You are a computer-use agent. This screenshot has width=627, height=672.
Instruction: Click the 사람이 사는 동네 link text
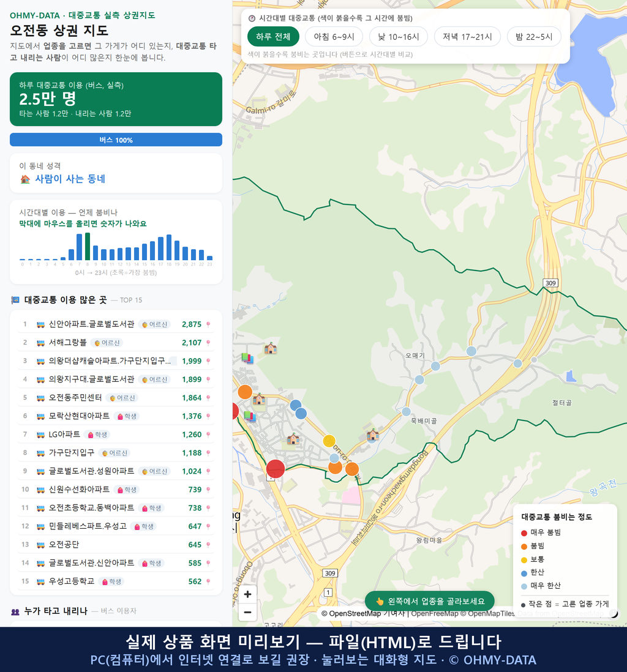pyautogui.click(x=70, y=179)
